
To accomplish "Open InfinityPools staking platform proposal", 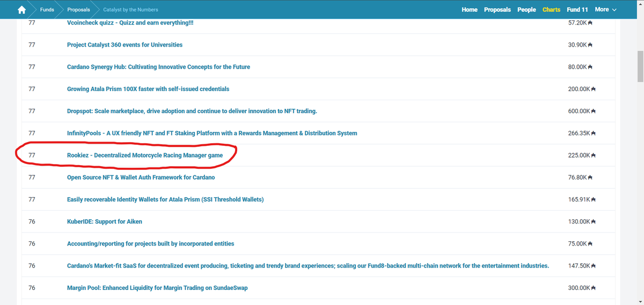I will pos(212,133).
